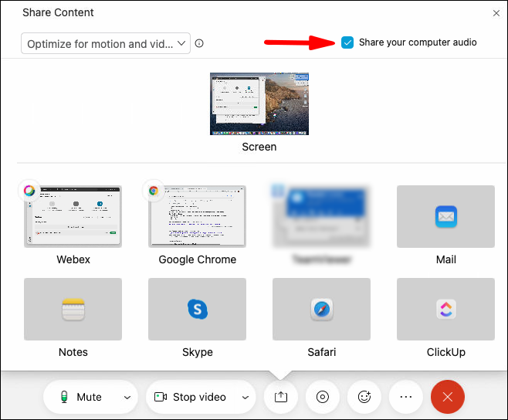Click the red leave meeting button
Screen dimensions: 508x420
(448, 397)
